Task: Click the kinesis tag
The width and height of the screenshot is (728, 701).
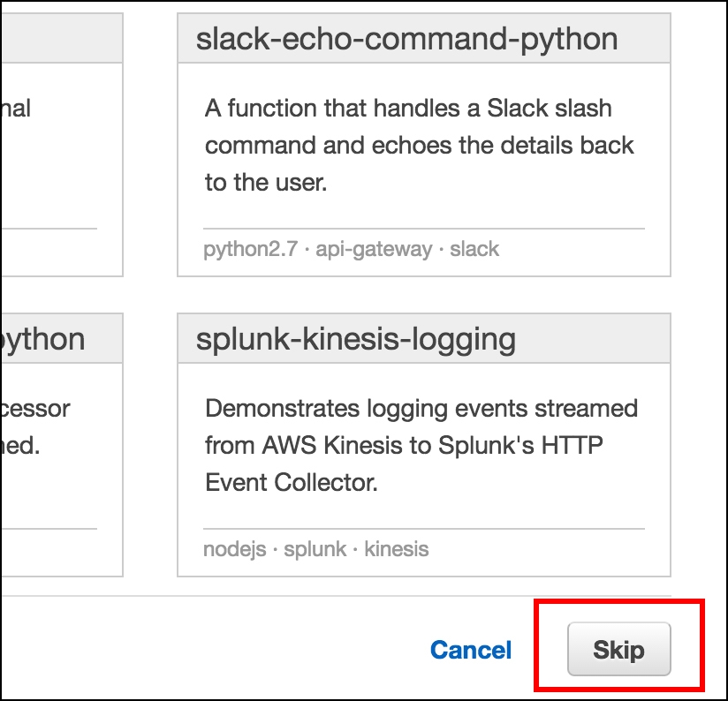Action: [396, 549]
